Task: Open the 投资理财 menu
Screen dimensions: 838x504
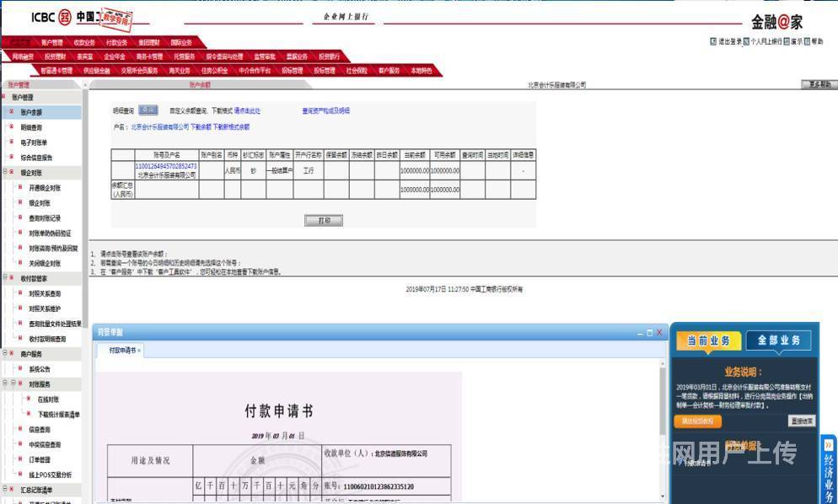Action: click(x=55, y=56)
